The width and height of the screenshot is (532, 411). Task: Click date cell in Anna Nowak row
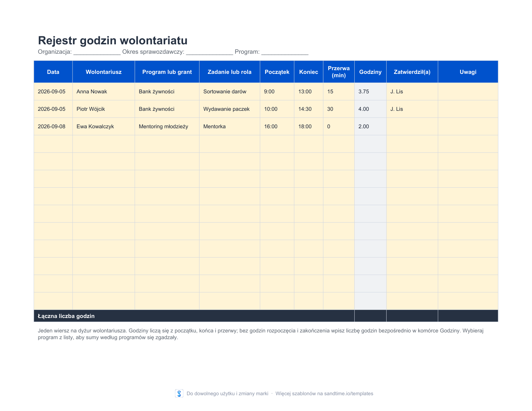pos(53,91)
